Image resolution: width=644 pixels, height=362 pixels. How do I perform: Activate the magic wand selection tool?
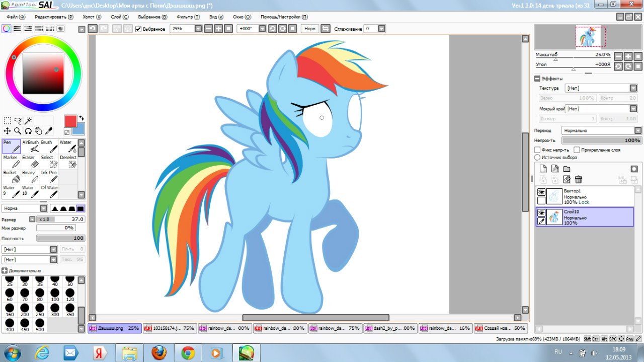point(28,121)
